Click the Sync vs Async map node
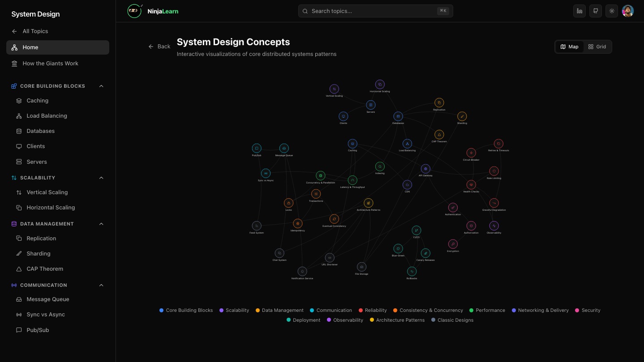Image resolution: width=644 pixels, height=362 pixels. tap(266, 174)
